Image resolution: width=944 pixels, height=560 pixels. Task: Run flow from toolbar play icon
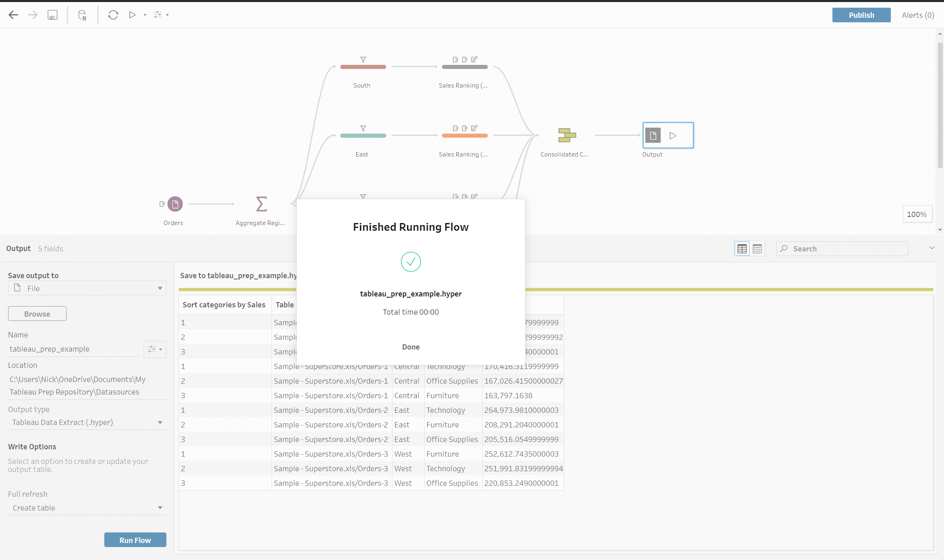point(132,15)
